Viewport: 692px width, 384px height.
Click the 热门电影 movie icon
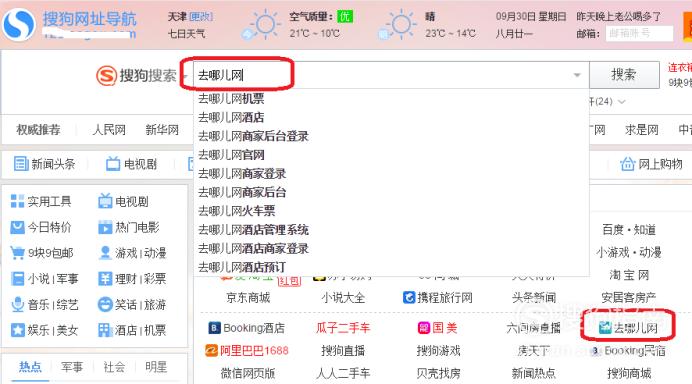105,227
